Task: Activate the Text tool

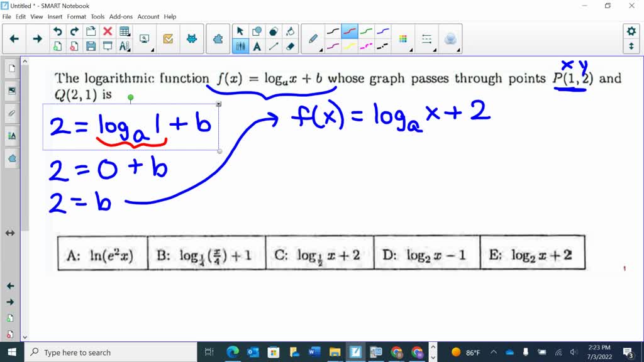Action: point(257,47)
